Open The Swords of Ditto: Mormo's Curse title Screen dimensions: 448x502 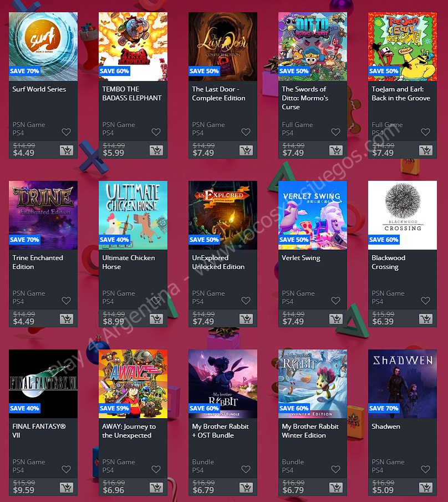pyautogui.click(x=305, y=98)
